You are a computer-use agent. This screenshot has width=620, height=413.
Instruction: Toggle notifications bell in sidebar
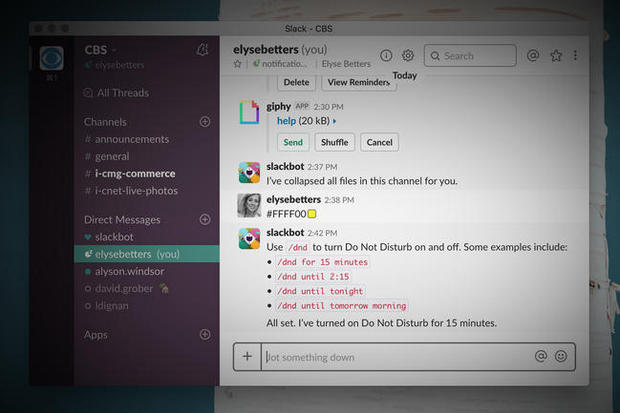(x=202, y=49)
